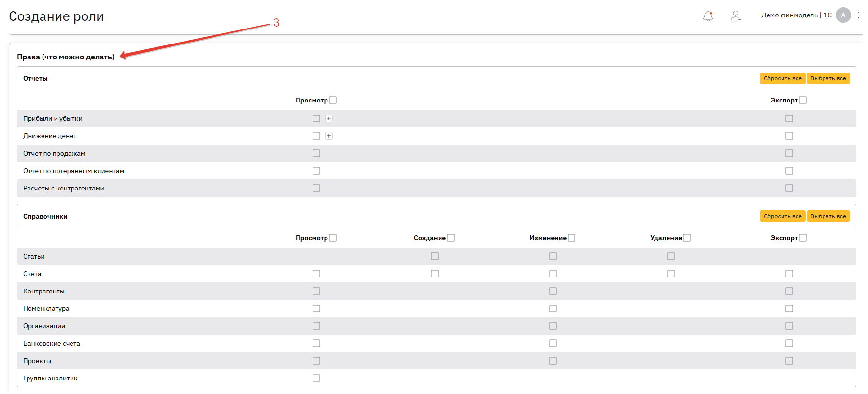This screenshot has height=394, width=868.
Task: Open the notifications bell
Action: (708, 16)
